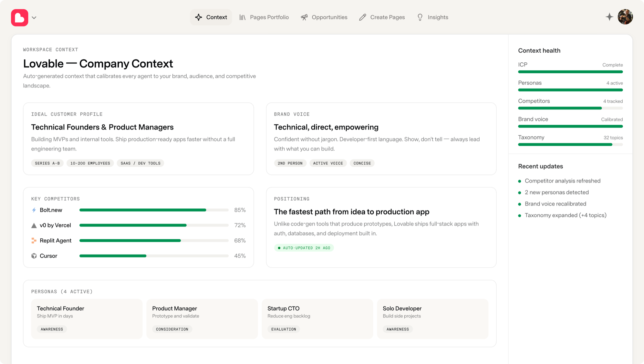View the Insights tab
644x364 pixels.
432,17
